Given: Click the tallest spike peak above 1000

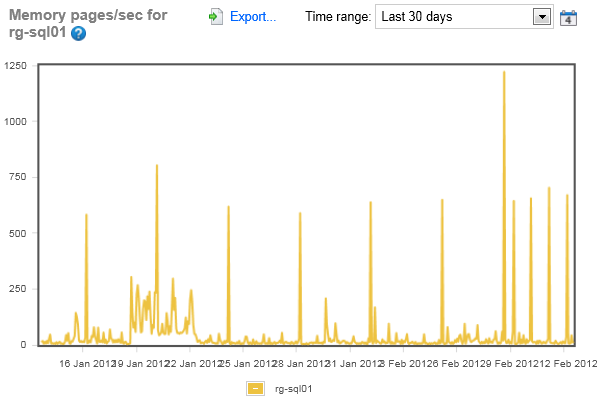Looking at the screenshot, I should pyautogui.click(x=504, y=73).
